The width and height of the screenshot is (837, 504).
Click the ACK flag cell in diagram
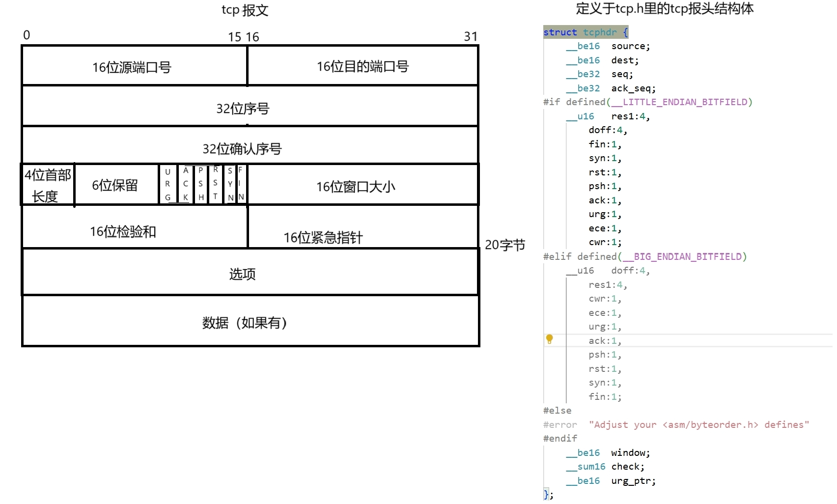[185, 185]
